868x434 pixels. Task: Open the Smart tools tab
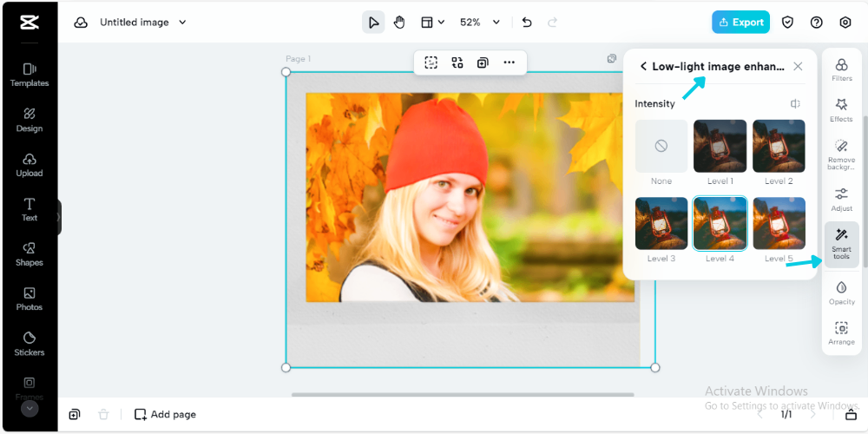click(841, 244)
